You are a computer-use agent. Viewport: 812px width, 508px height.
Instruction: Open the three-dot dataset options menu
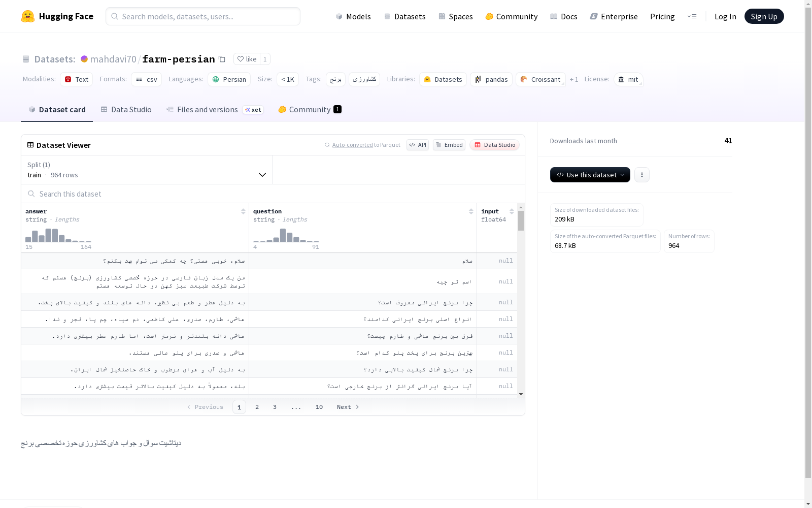[642, 175]
